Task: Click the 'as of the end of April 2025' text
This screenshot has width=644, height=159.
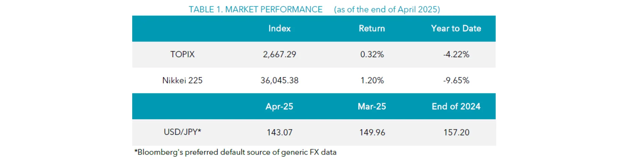Action: click(387, 9)
